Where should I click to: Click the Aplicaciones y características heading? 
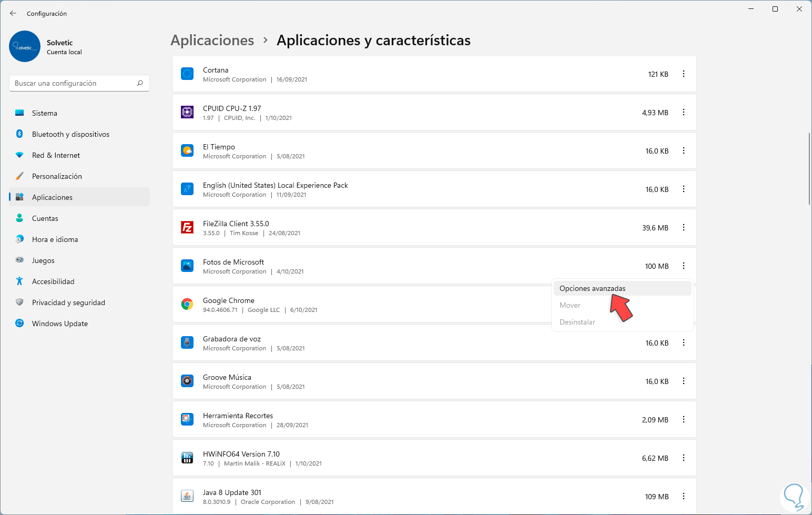373,41
